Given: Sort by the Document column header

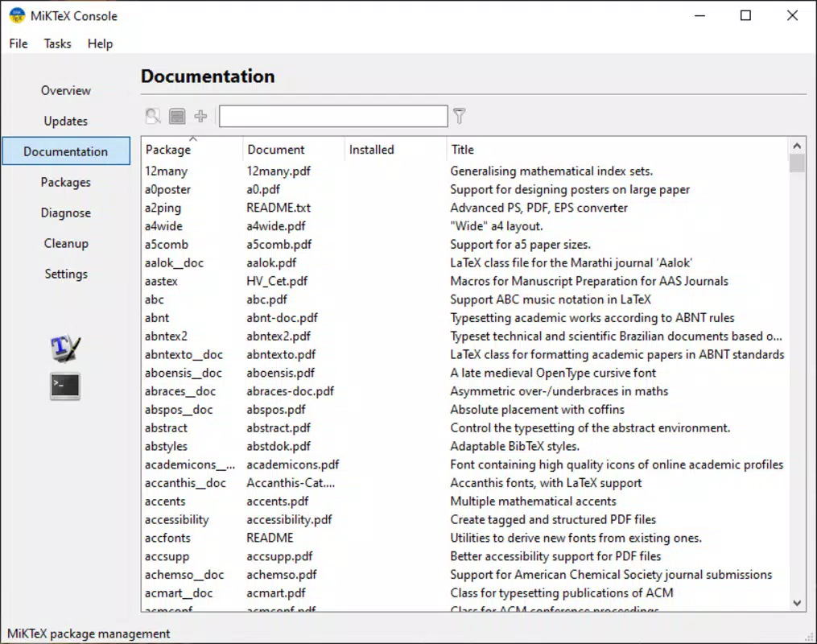Looking at the screenshot, I should coord(293,150).
